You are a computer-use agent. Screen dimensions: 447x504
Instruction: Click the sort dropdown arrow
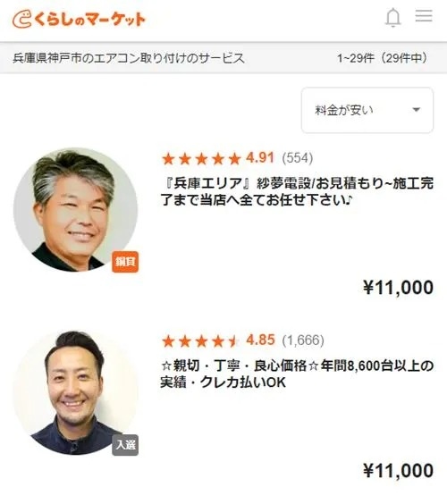point(417,110)
